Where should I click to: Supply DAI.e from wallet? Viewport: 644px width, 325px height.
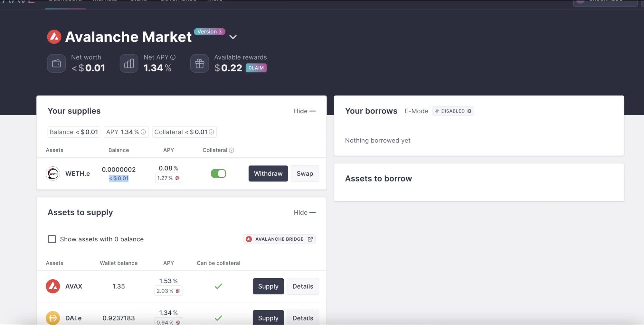(268, 318)
